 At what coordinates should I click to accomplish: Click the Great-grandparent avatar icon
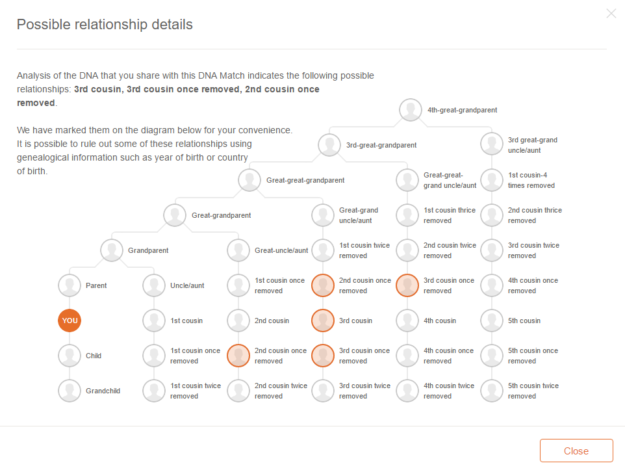click(x=175, y=215)
